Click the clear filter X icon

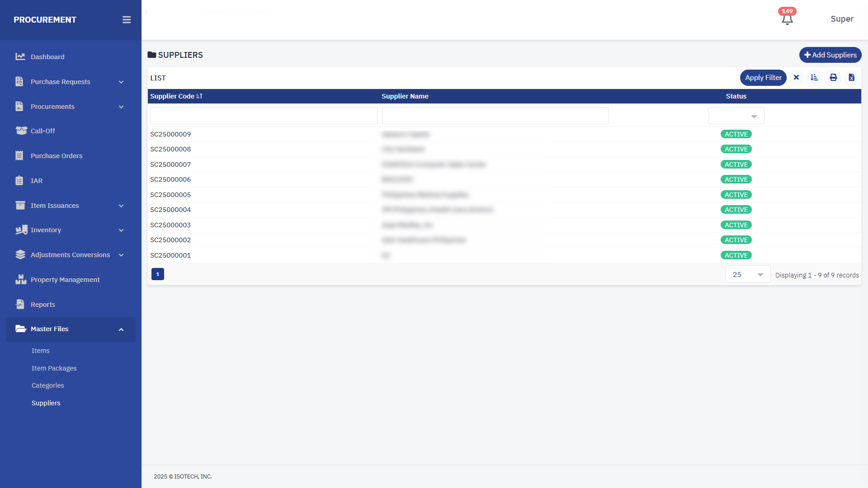(x=797, y=78)
